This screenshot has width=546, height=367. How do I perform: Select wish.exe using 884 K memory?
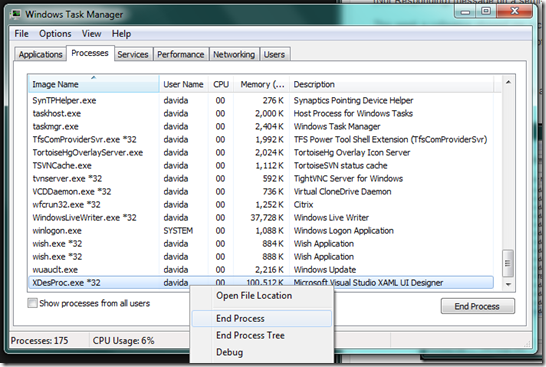261,244
